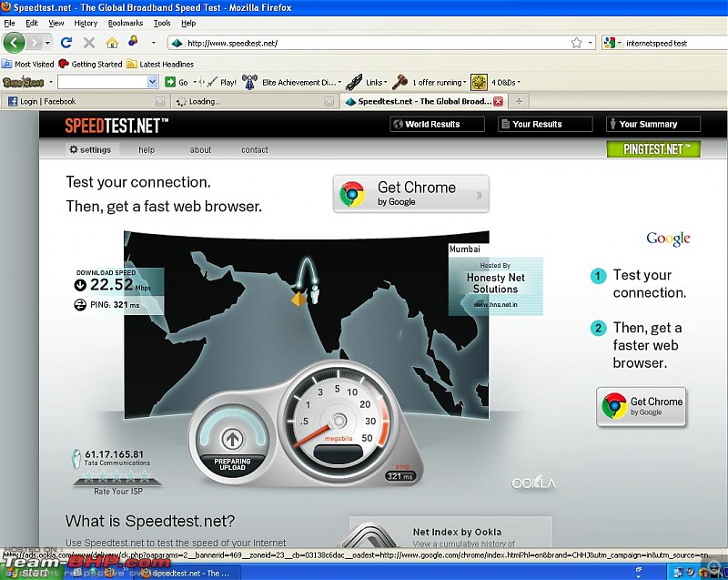The image size is (728, 580).
Task: Open the BoneSlayer logo dropdown arrow
Action: click(x=51, y=82)
